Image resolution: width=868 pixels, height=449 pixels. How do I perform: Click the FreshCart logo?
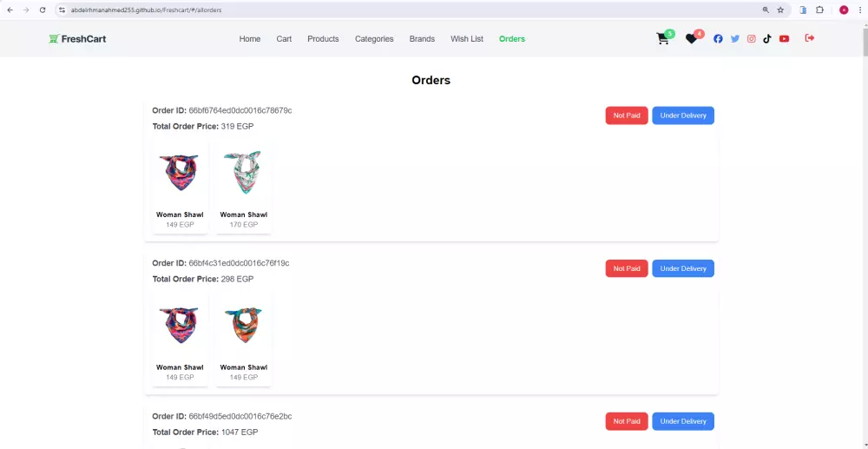77,39
